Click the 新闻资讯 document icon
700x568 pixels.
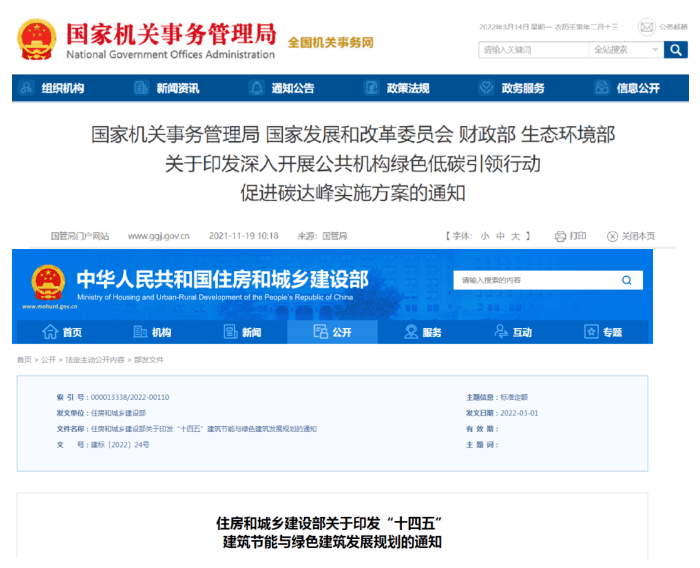[141, 88]
